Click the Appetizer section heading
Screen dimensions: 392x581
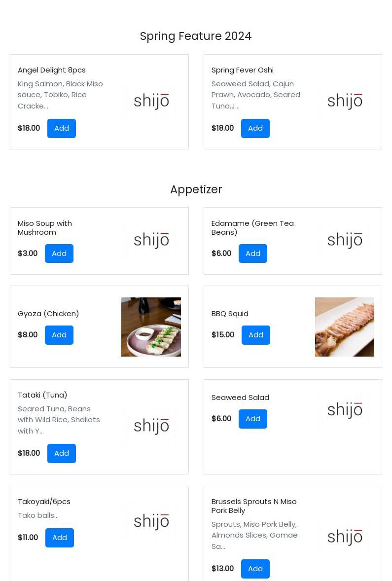pos(196,189)
